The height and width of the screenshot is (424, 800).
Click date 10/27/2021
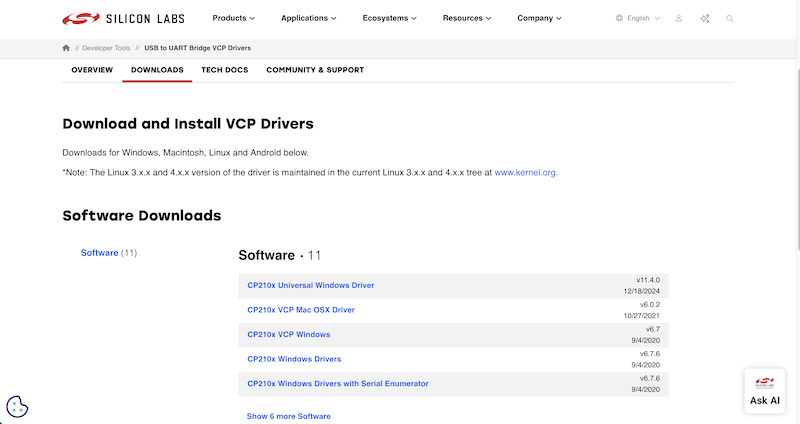[x=641, y=316]
